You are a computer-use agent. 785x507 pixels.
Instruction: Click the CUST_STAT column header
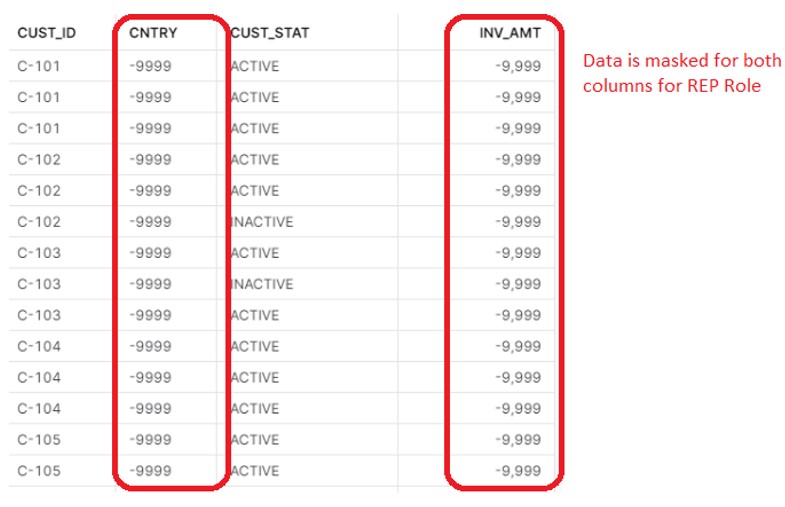tap(270, 33)
